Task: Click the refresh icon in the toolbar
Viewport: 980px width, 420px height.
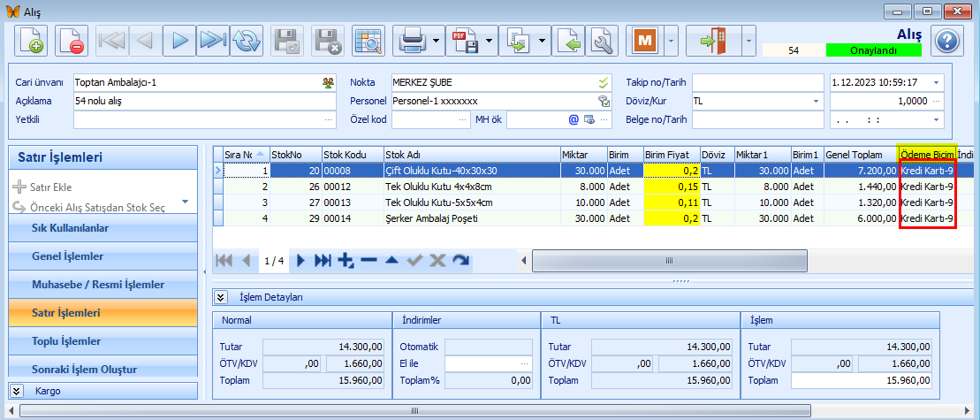Action: pos(247,41)
